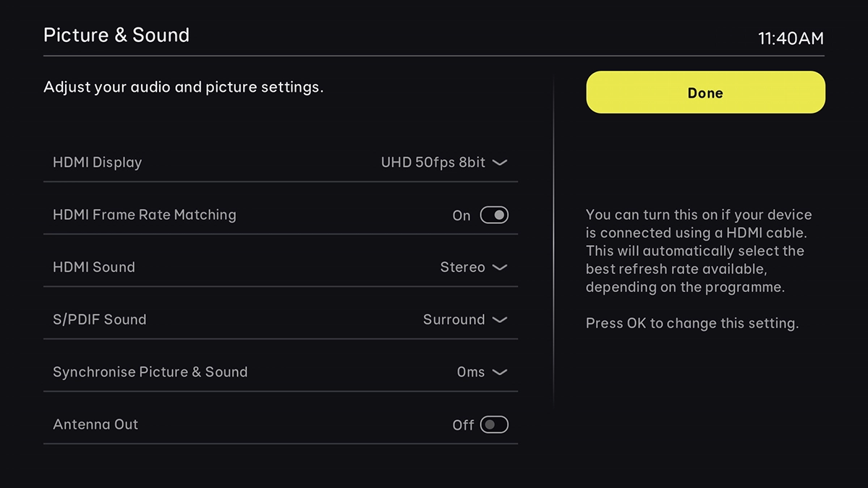The image size is (868, 488).
Task: Click the Surround value for S/PDIF
Action: pyautogui.click(x=454, y=320)
